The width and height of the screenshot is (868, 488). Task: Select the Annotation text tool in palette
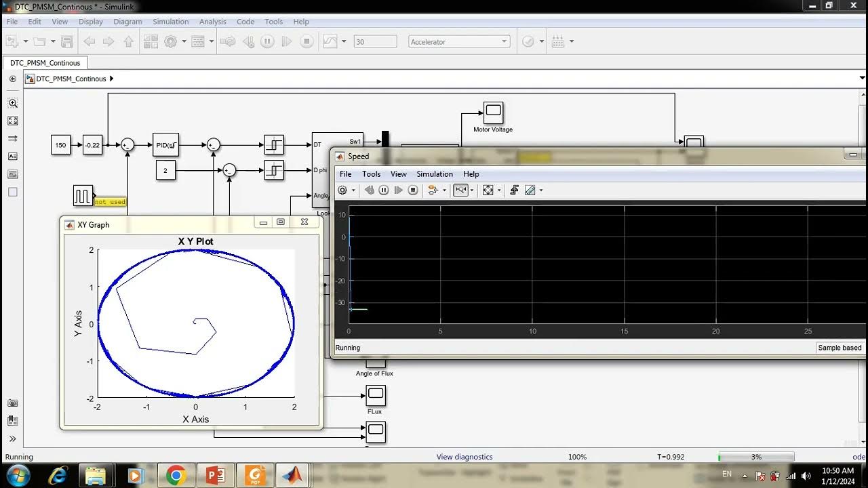click(12, 156)
